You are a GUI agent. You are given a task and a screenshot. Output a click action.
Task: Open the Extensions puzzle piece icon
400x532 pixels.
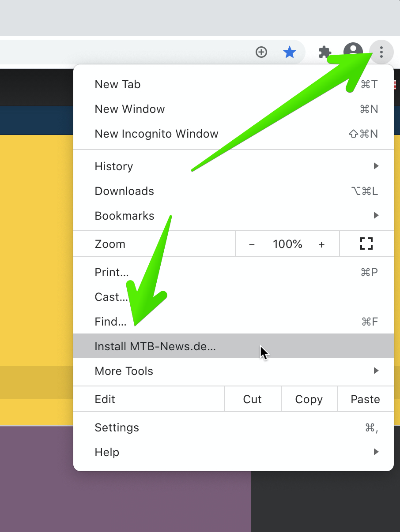(325, 52)
